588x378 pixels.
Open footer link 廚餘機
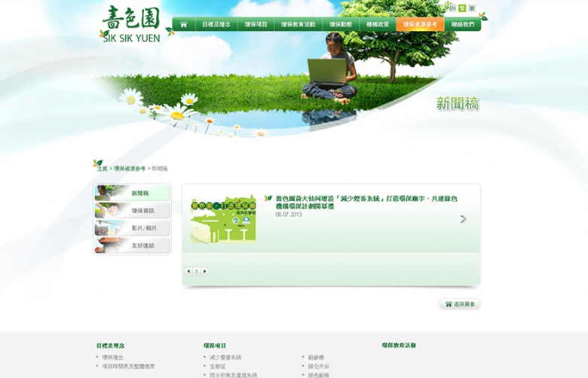(316, 358)
